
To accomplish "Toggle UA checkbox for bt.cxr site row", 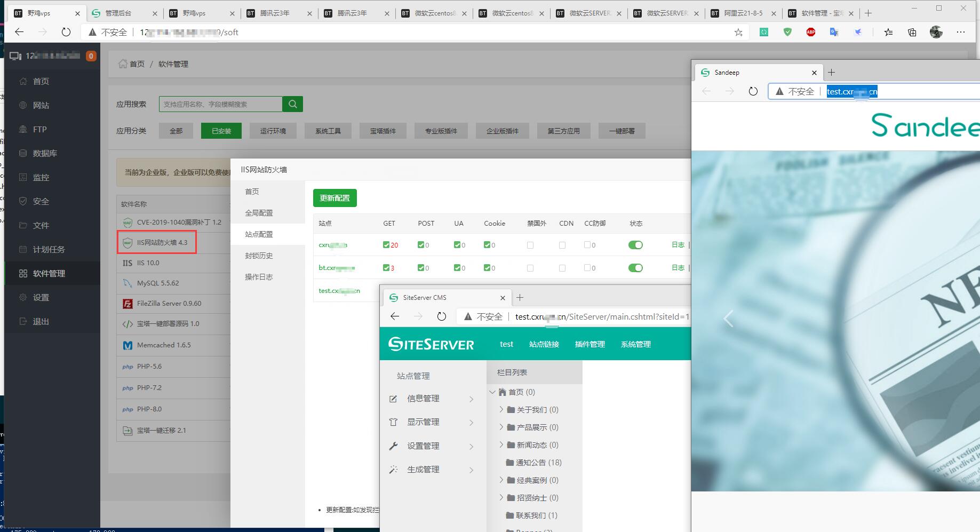I will 457,268.
